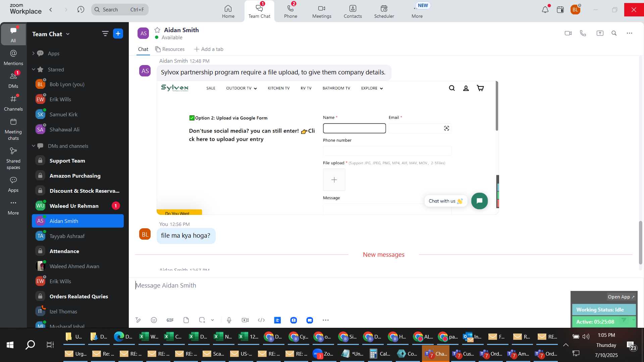Search within this chat

click(614, 33)
